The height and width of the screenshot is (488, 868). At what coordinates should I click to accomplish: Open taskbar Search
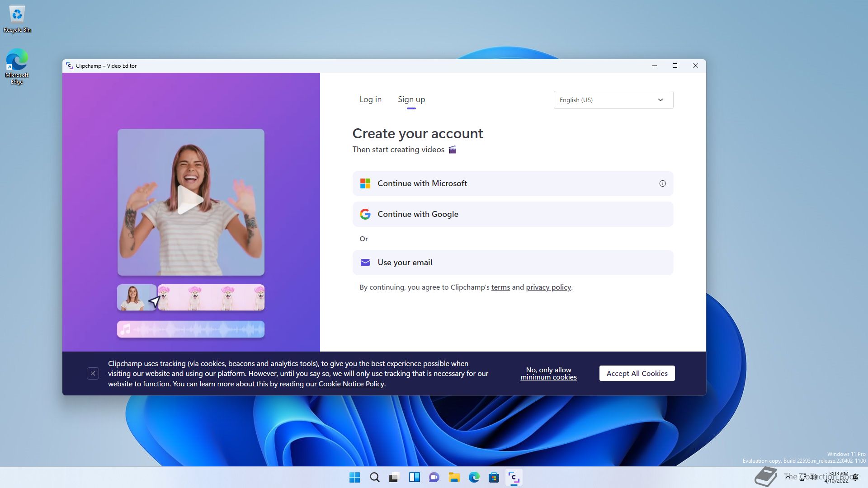(x=375, y=477)
